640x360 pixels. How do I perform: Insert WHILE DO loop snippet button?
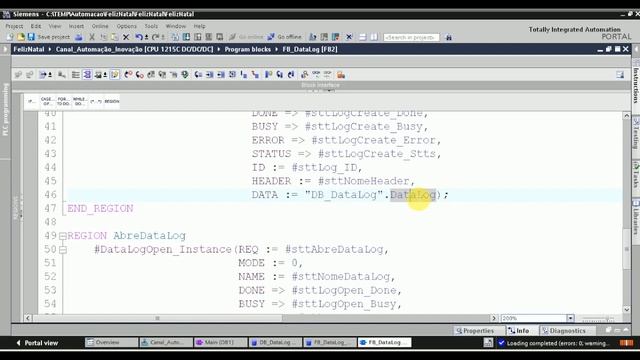[x=79, y=101]
